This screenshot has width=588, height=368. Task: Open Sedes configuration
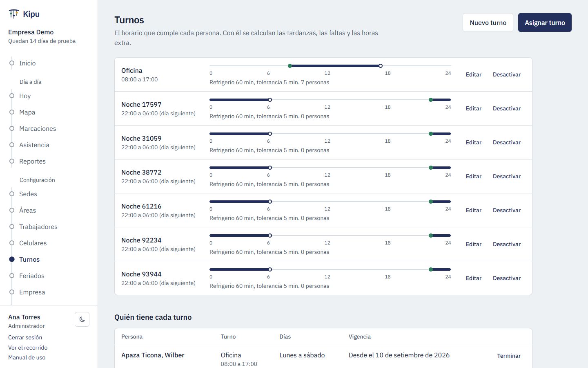pyautogui.click(x=28, y=194)
